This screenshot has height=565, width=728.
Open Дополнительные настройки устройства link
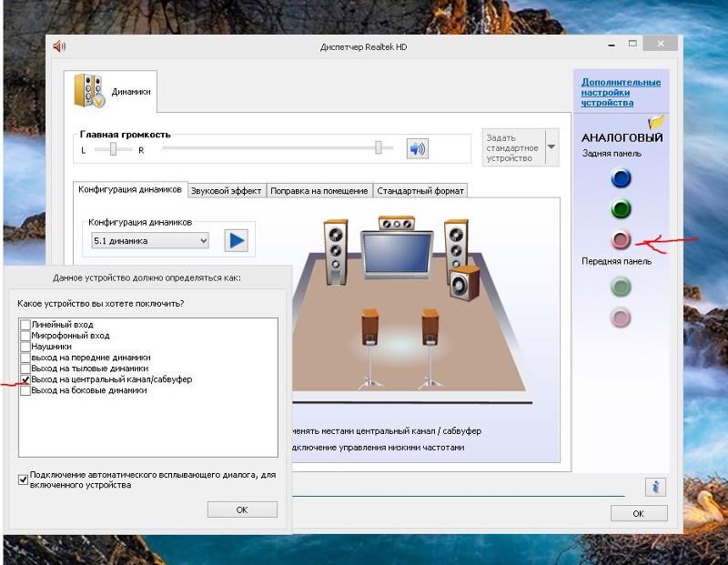coord(621,92)
